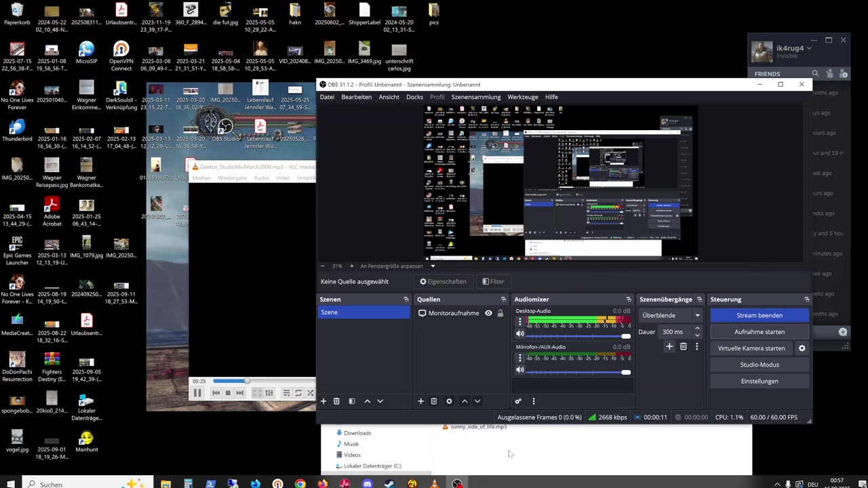Click Stream beenden button

tap(759, 315)
